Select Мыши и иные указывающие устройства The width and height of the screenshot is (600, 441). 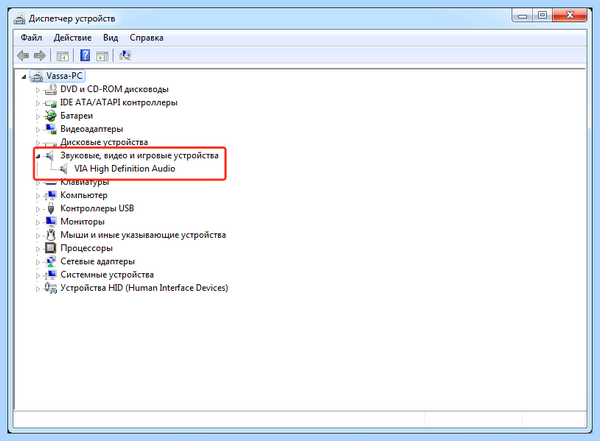point(143,235)
